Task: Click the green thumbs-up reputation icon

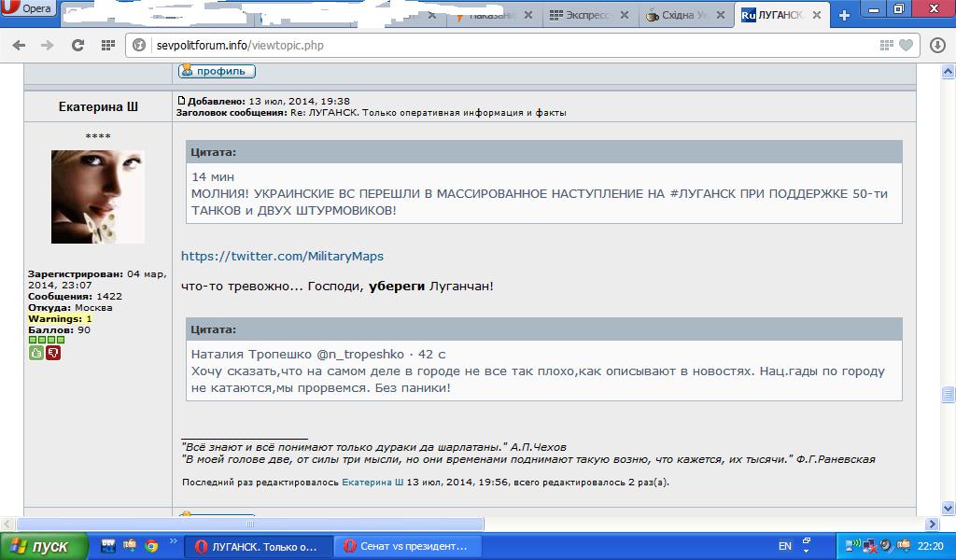Action: (x=36, y=353)
